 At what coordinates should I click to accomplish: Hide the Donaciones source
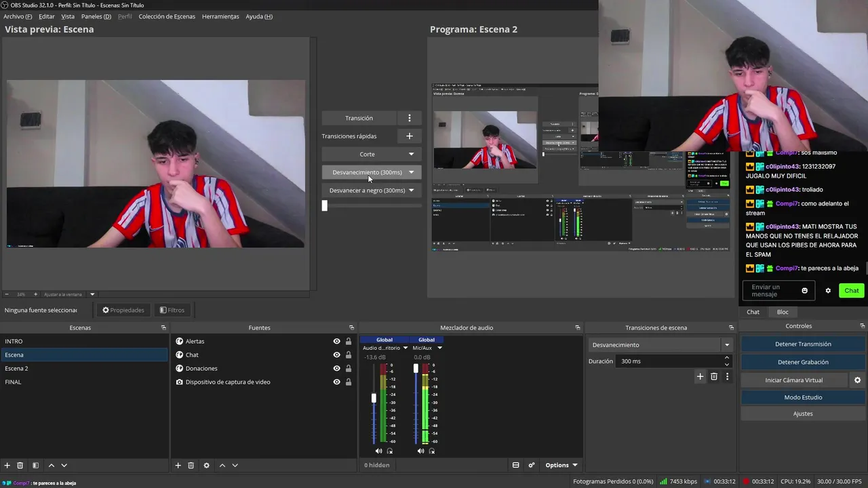click(336, 368)
